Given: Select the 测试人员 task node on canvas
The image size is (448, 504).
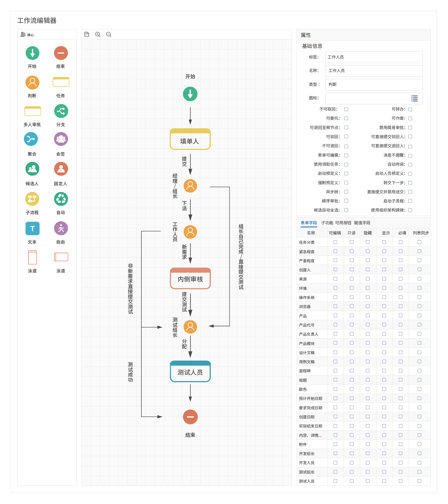Looking at the screenshot, I should click(x=190, y=372).
